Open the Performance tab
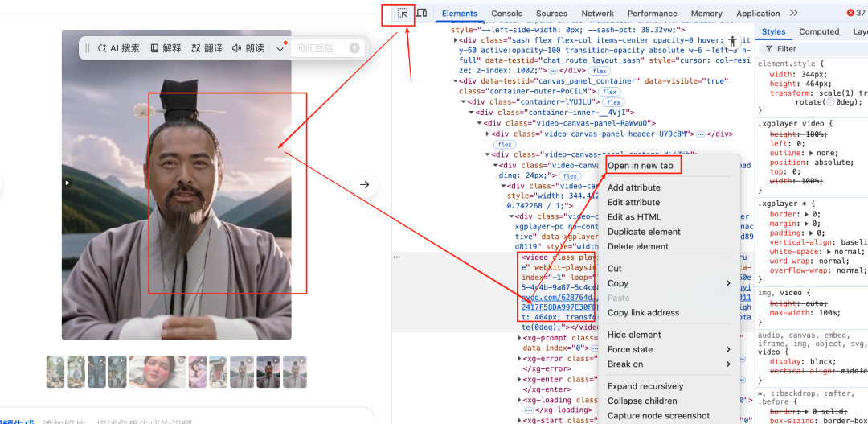 652,14
